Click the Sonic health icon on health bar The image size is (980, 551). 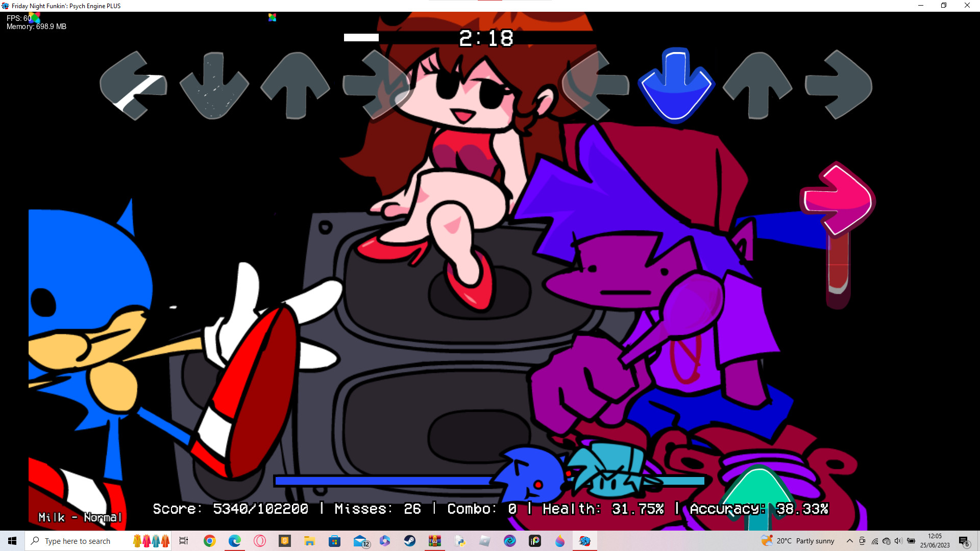coord(531,474)
